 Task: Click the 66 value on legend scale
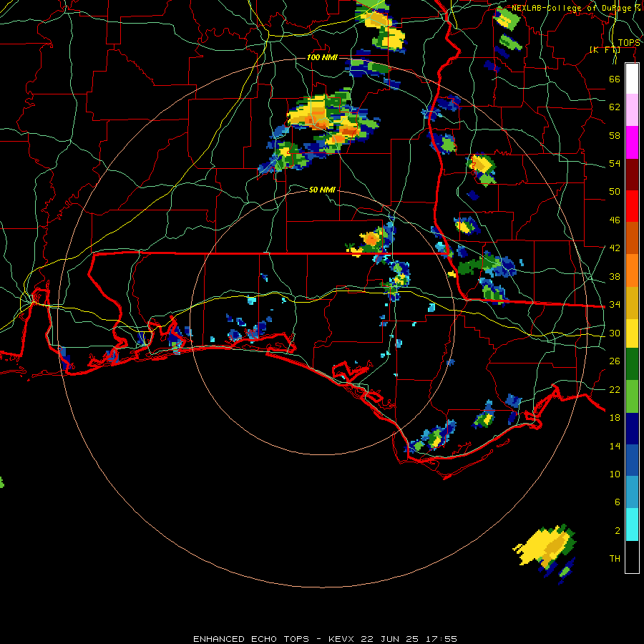(x=615, y=79)
